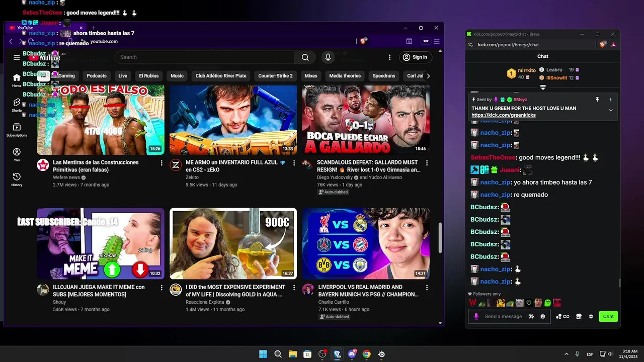The width and height of the screenshot is (644, 362).
Task: Select the Speedruns filter chip
Action: 384,76
